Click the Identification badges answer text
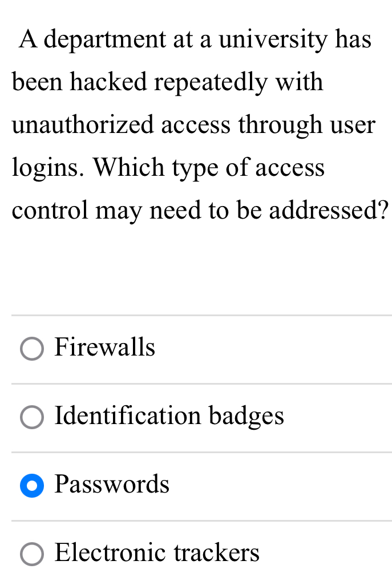The width and height of the screenshot is (392, 585). pyautogui.click(x=168, y=417)
